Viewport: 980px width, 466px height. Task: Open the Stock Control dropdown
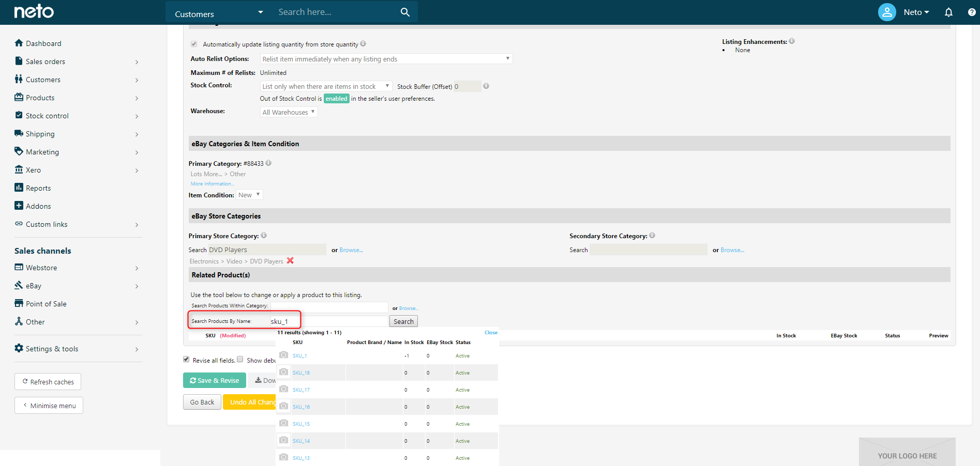click(326, 86)
